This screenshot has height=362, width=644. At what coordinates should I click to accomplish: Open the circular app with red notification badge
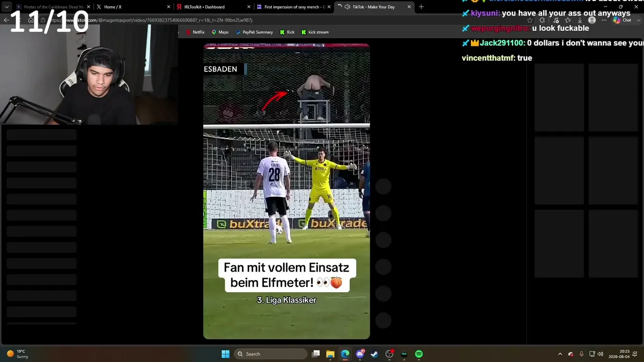389,354
